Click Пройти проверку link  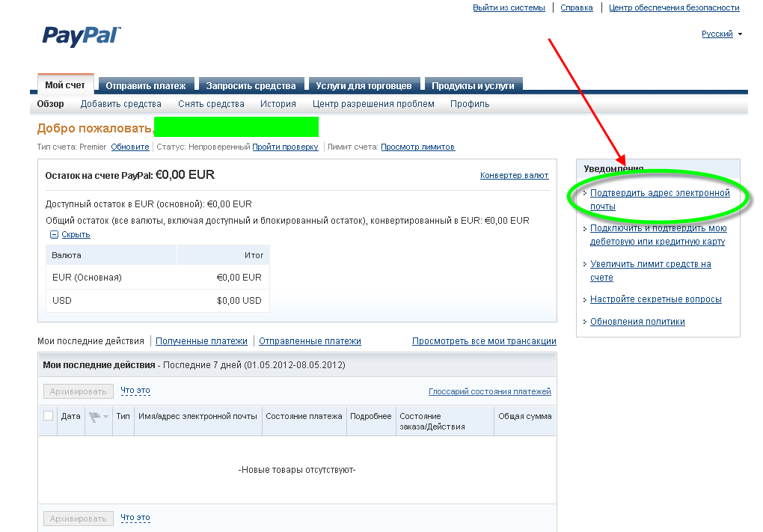pos(285,147)
